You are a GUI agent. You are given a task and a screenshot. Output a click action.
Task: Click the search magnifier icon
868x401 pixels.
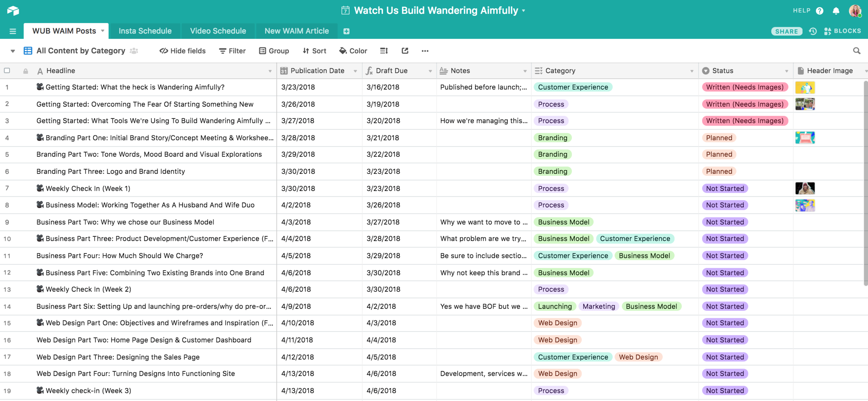tap(857, 51)
